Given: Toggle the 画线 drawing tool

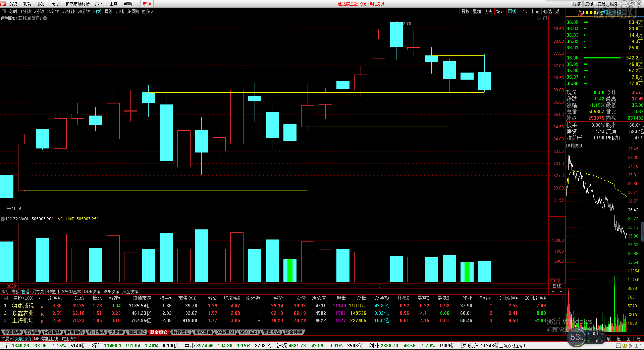Looking at the screenshot, I should point(512,11).
